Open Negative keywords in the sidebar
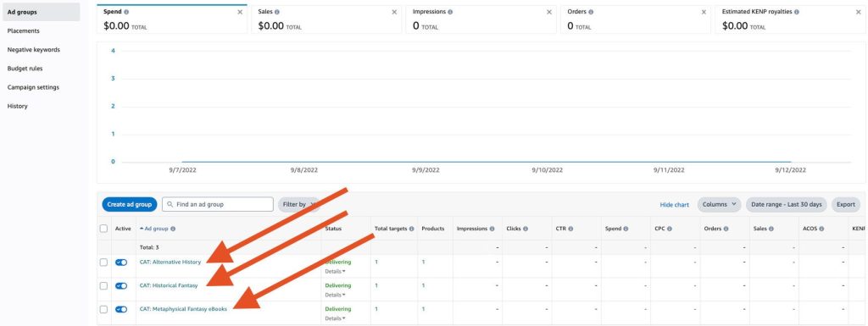868x326 pixels. point(34,50)
